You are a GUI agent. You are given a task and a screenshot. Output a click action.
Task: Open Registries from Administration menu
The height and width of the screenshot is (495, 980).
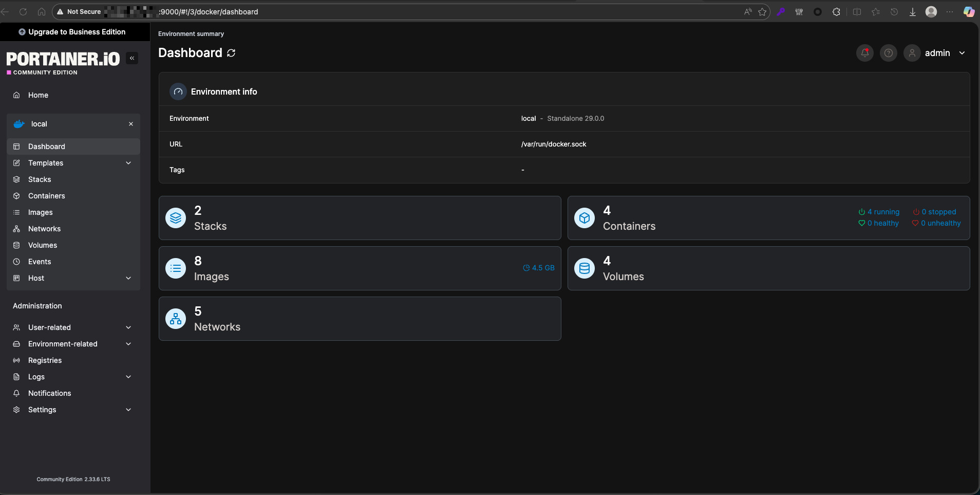[45, 360]
